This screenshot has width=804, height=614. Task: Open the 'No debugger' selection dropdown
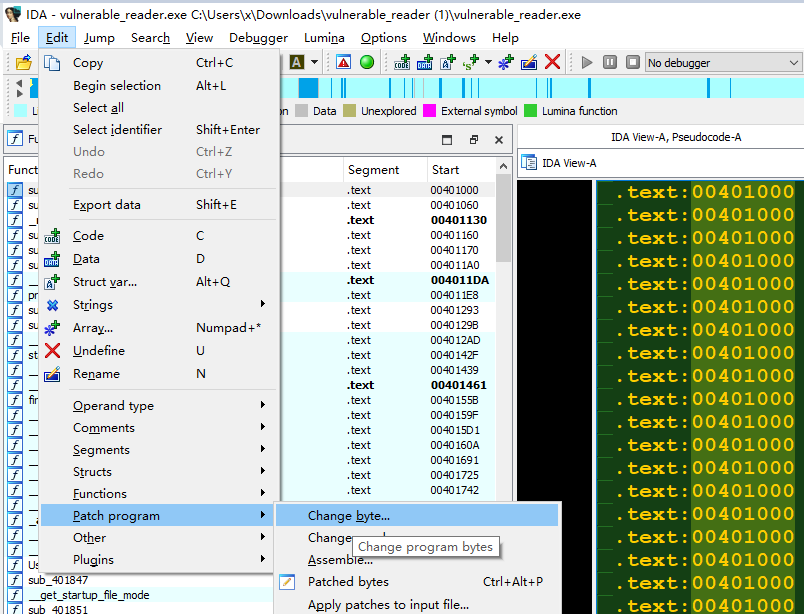click(723, 63)
